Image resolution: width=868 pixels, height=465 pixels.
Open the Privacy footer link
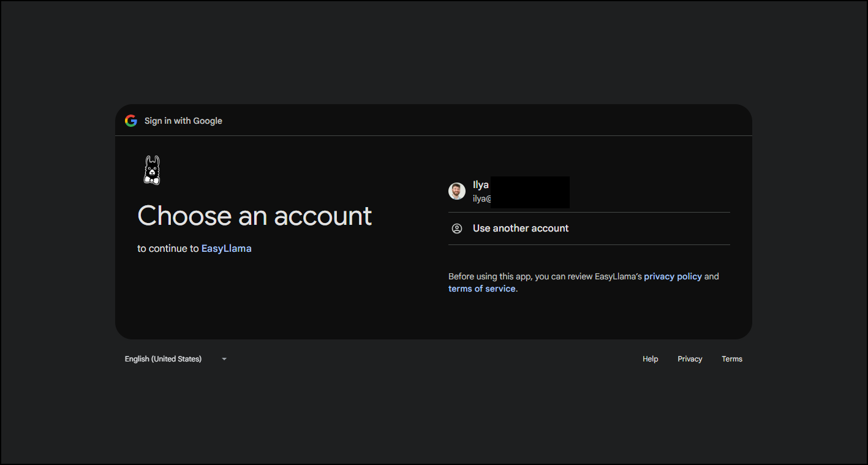[x=690, y=359]
